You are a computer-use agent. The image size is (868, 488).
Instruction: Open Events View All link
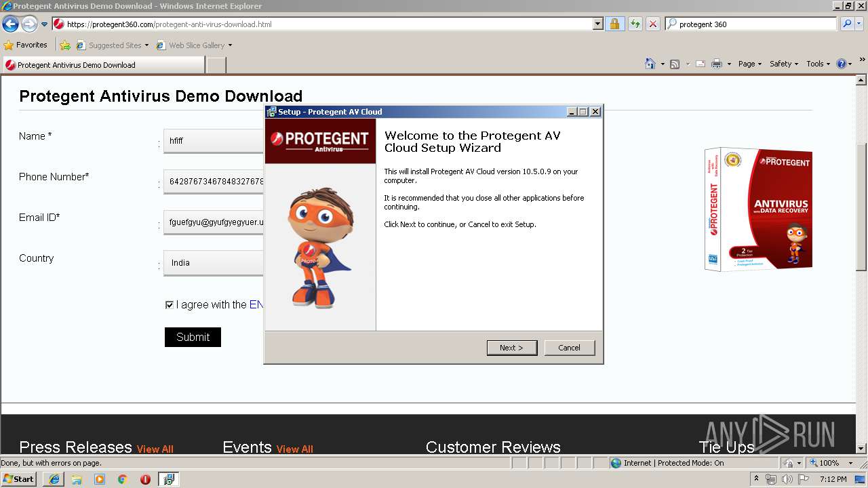(x=295, y=449)
